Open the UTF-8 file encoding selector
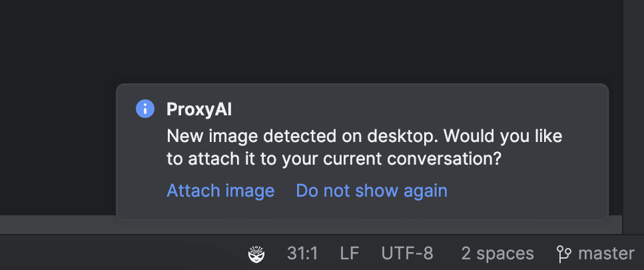 tap(407, 253)
